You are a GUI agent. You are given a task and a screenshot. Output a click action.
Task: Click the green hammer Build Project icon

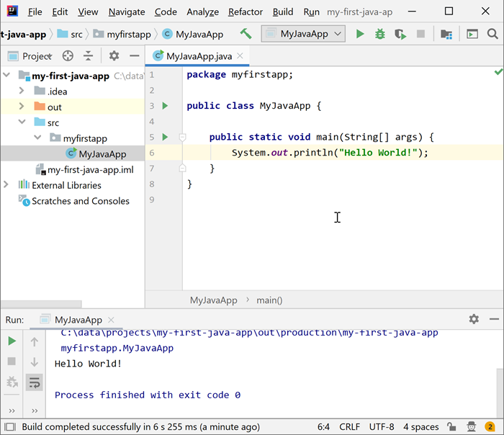tap(246, 34)
